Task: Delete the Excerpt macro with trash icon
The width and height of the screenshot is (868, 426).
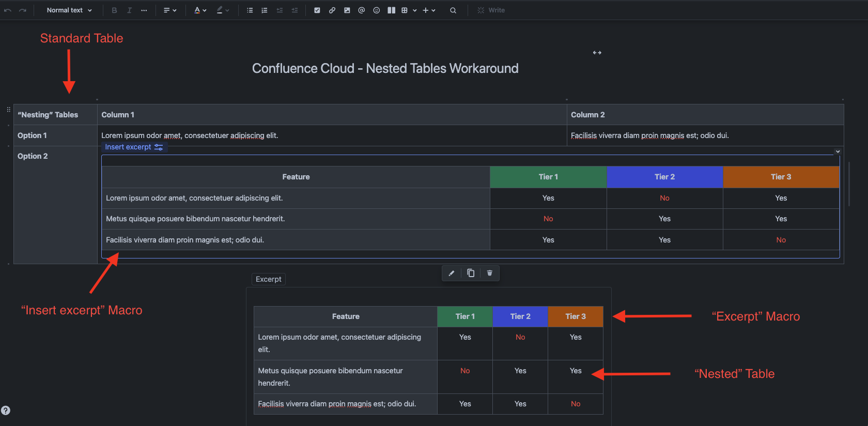Action: [x=490, y=273]
